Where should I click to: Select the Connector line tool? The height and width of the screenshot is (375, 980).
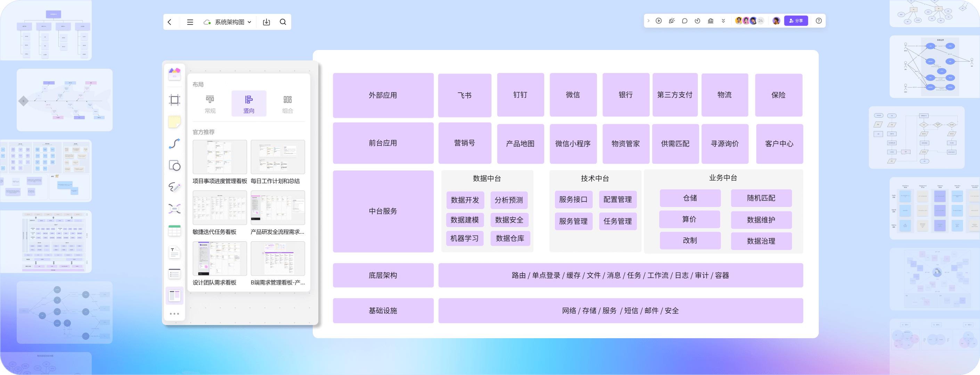174,144
